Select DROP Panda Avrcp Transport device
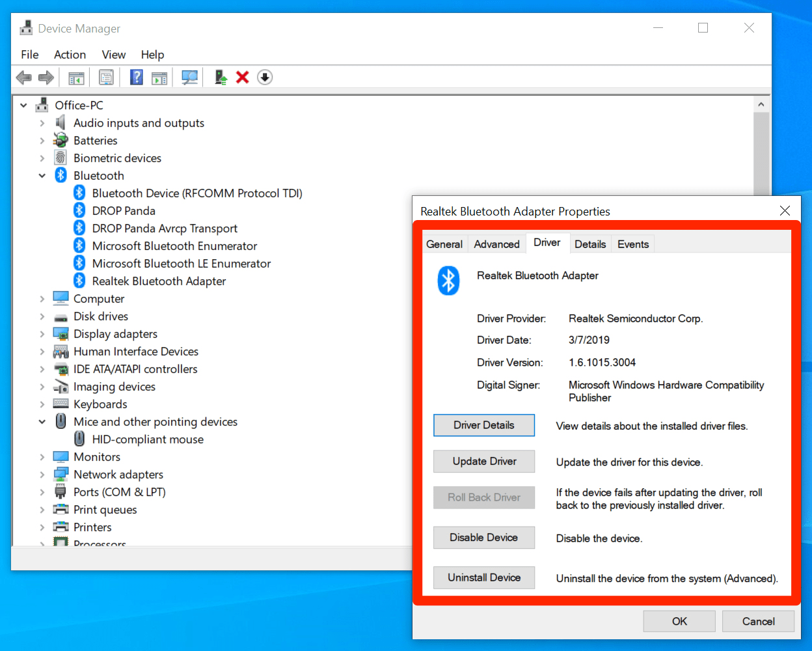 click(x=165, y=229)
